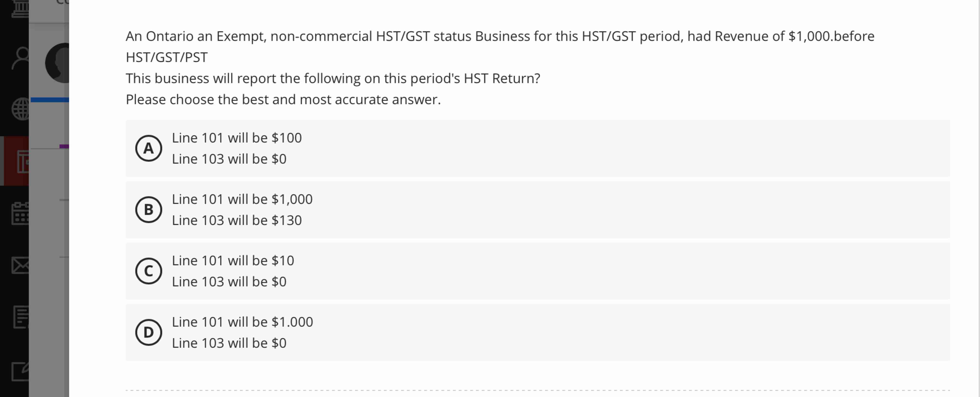Choose answer choice C radio circle

tap(148, 271)
